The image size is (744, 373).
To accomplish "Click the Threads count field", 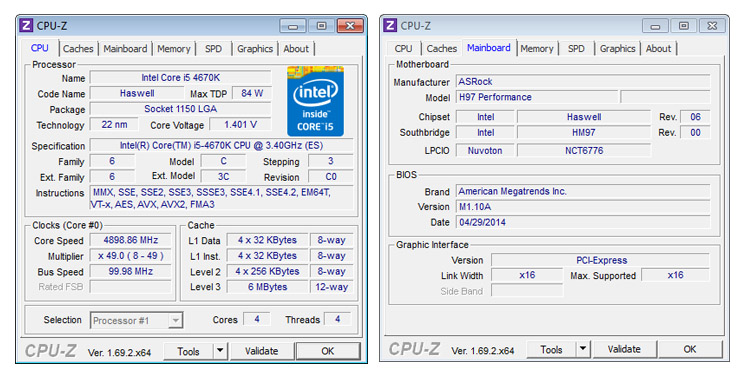I will pos(337,319).
